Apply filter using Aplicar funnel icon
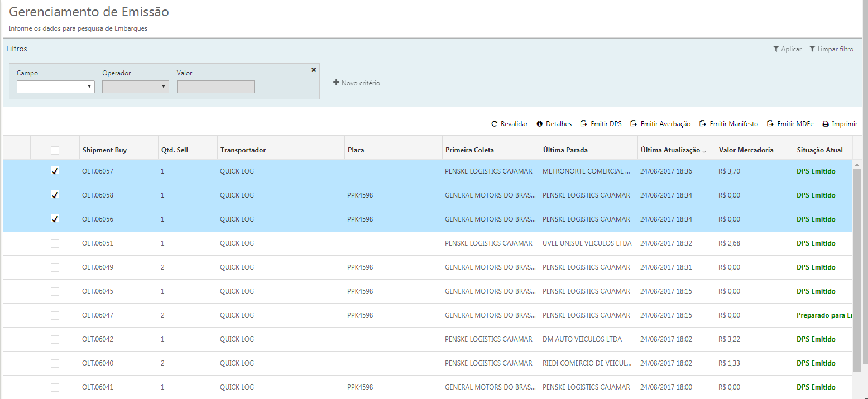The width and height of the screenshot is (868, 399). [776, 49]
